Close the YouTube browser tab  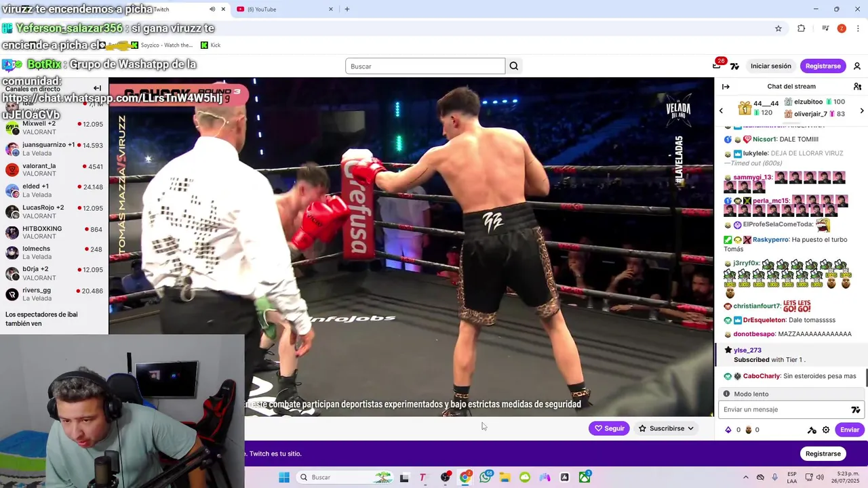tap(331, 9)
